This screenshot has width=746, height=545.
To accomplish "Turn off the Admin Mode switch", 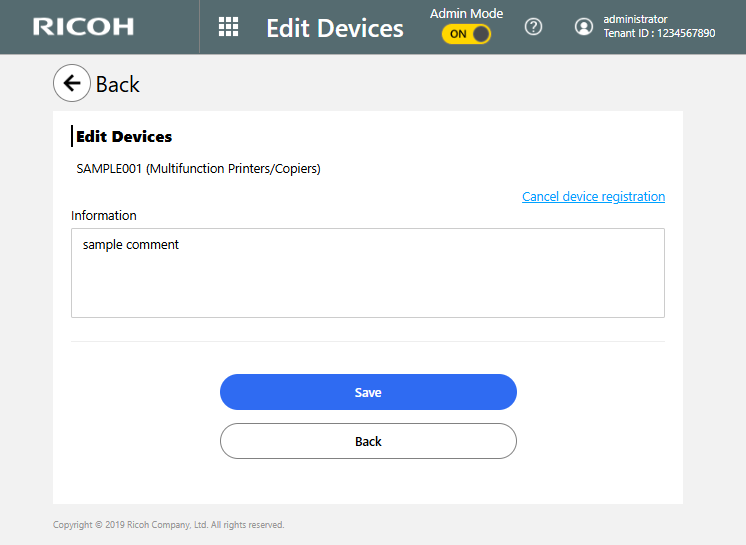I will coord(467,34).
